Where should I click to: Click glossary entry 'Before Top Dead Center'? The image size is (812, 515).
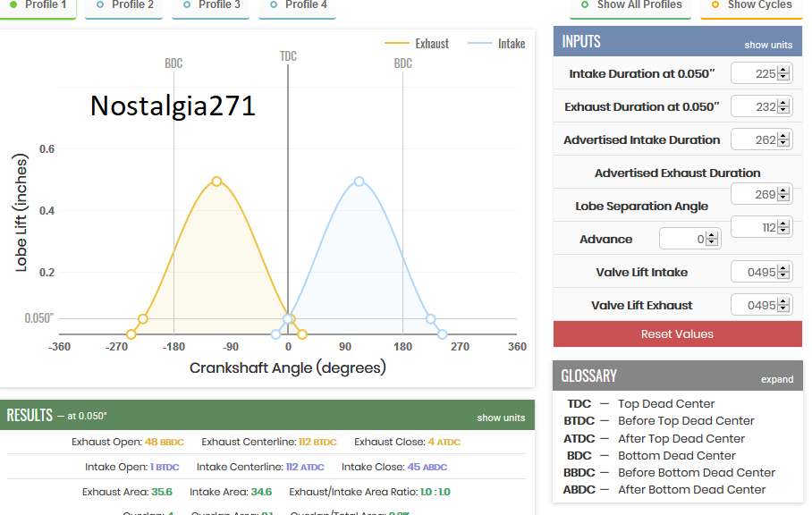pyautogui.click(x=686, y=421)
